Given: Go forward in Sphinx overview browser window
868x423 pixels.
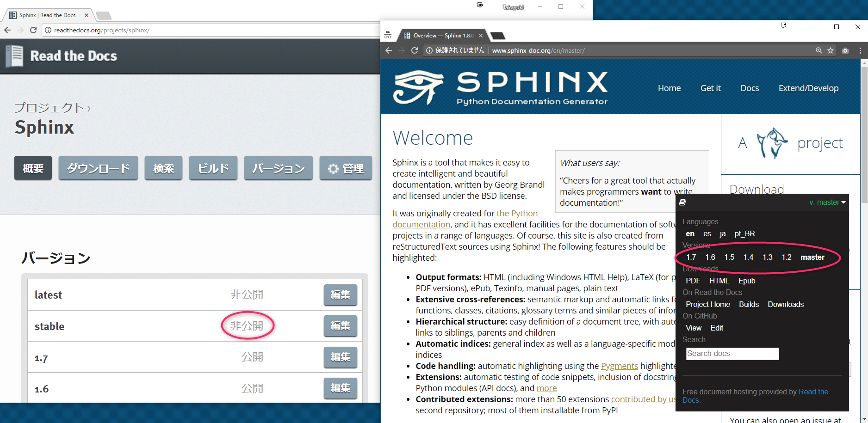Looking at the screenshot, I should (402, 50).
